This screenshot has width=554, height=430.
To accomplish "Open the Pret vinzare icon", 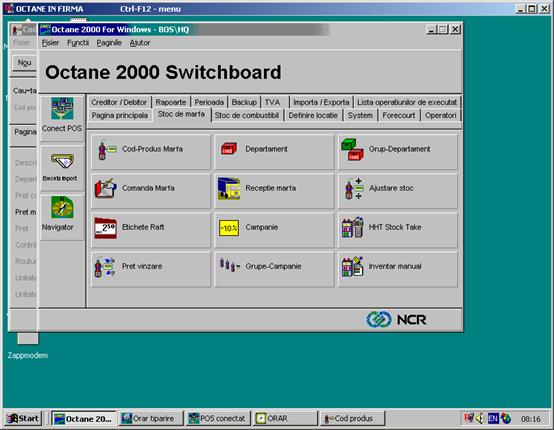I will [x=105, y=267].
